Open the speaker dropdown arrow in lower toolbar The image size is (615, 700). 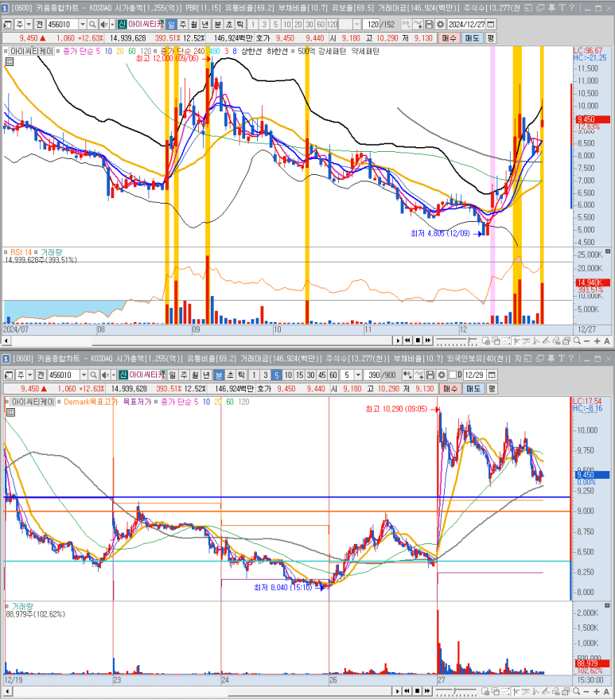pos(114,375)
